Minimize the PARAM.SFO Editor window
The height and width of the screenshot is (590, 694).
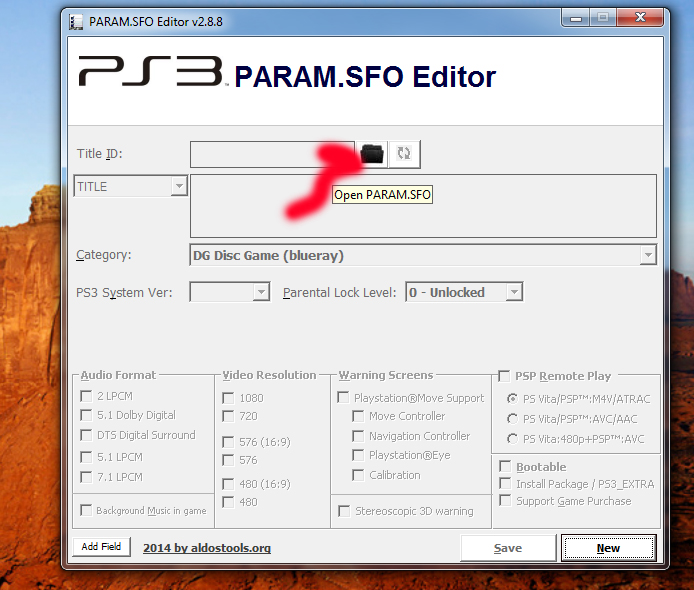tap(572, 17)
